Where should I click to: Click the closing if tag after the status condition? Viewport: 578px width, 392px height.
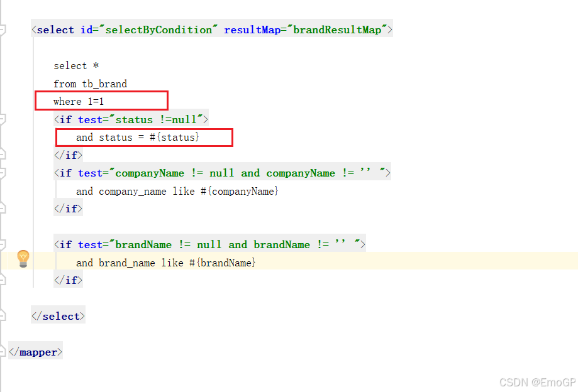[x=68, y=155]
